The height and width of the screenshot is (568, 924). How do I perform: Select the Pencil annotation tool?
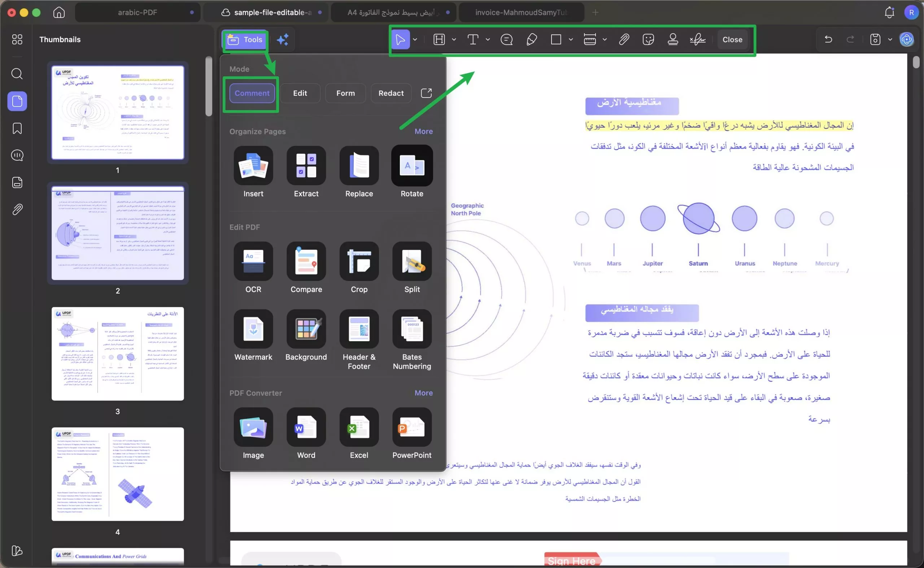coord(531,39)
